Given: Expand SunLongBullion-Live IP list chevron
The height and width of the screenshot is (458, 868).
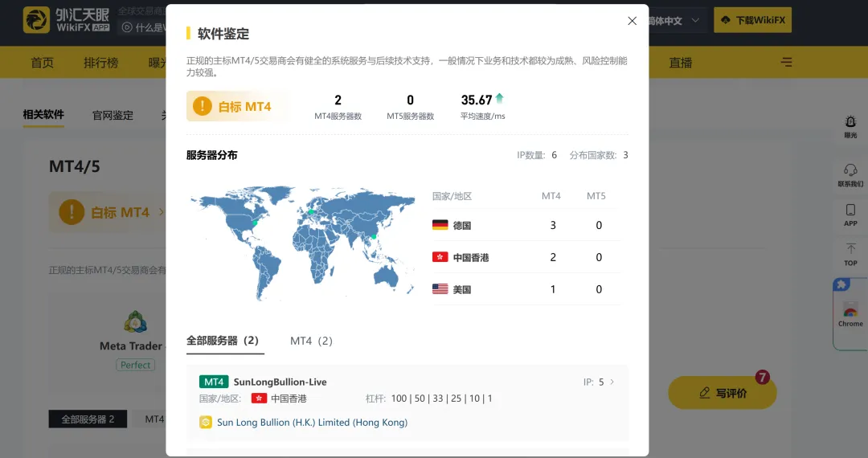Looking at the screenshot, I should 612,382.
